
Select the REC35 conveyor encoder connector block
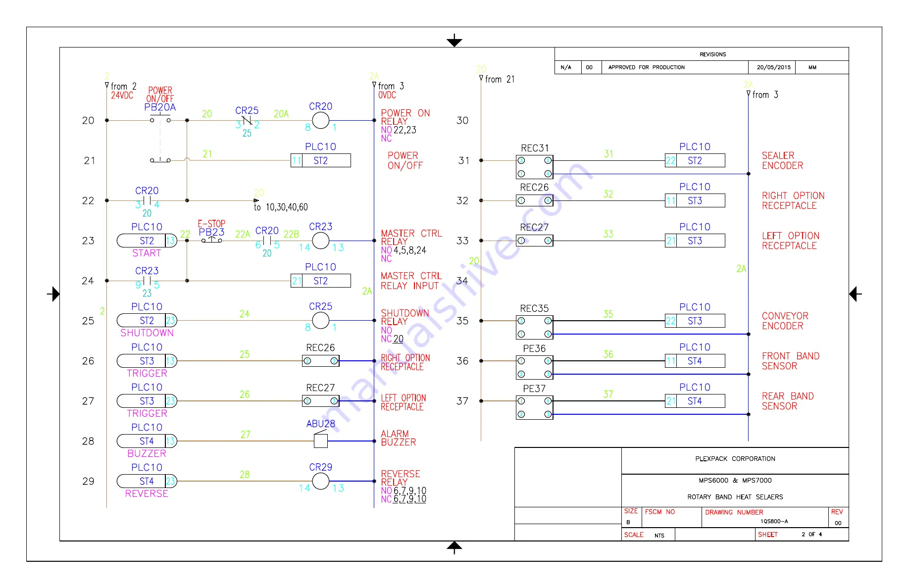[534, 327]
